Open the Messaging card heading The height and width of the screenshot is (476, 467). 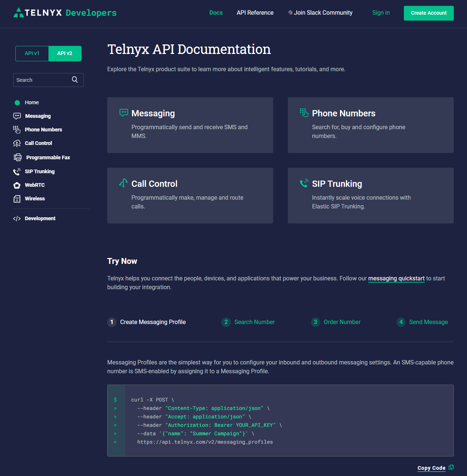(x=153, y=113)
